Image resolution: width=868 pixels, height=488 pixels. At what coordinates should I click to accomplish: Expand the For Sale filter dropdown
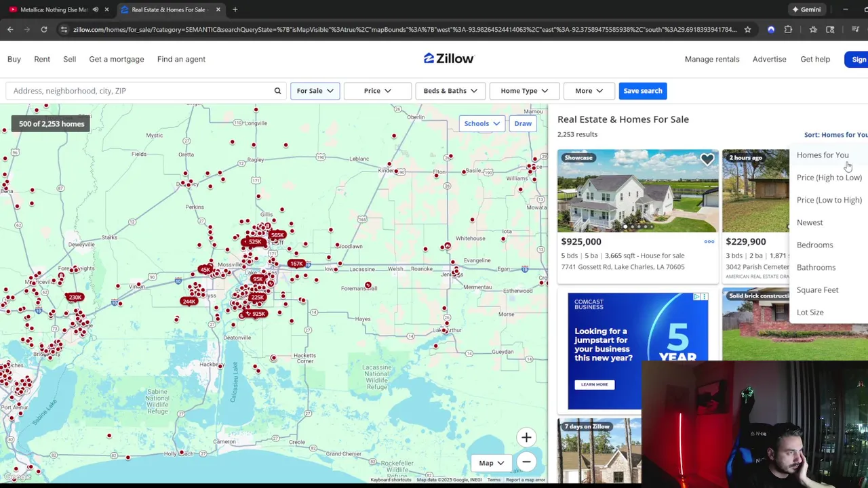tap(315, 91)
